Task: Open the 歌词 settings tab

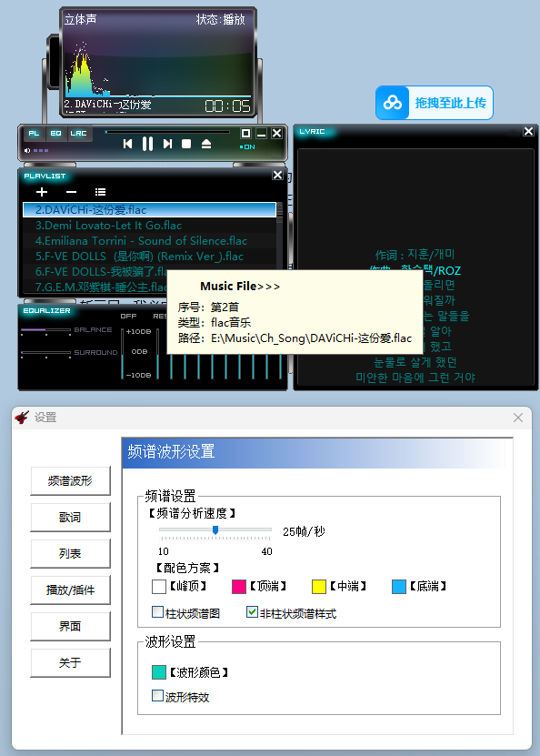Action: 70,518
